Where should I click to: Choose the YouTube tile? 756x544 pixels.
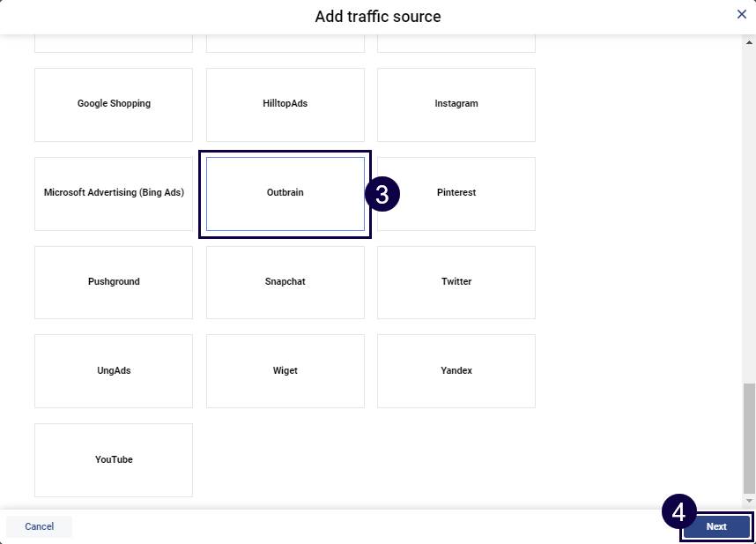coord(114,460)
